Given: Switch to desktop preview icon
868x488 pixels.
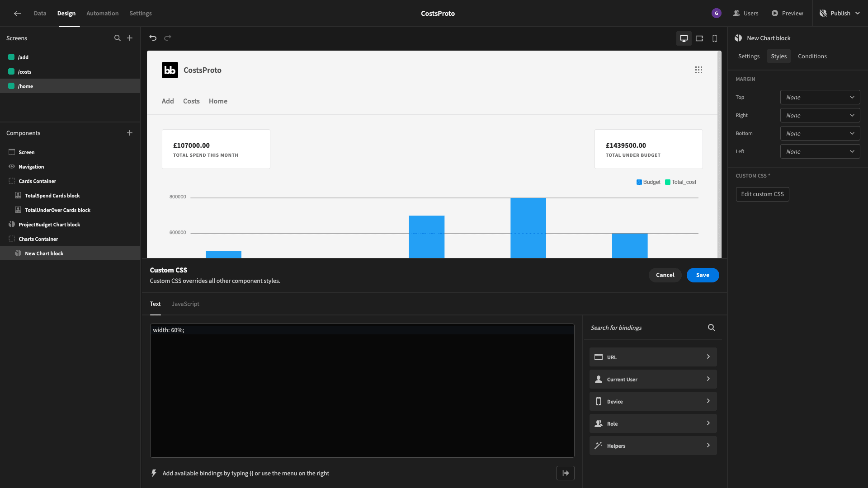Looking at the screenshot, I should click(684, 38).
